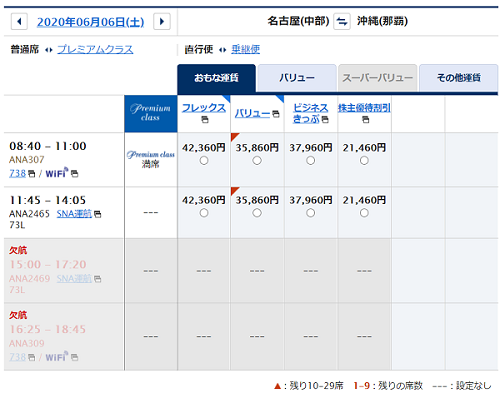Switch to プレミアムクラス seating
This screenshot has height=398, width=500.
tap(95, 49)
